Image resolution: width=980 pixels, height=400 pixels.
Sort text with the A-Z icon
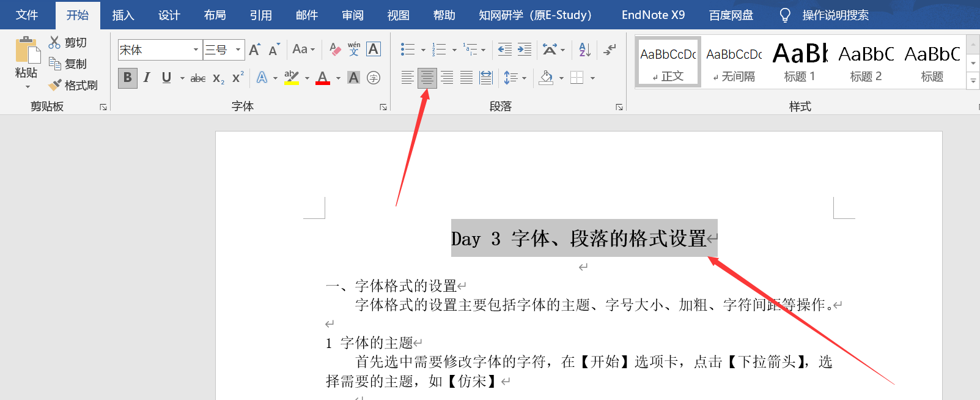[584, 50]
